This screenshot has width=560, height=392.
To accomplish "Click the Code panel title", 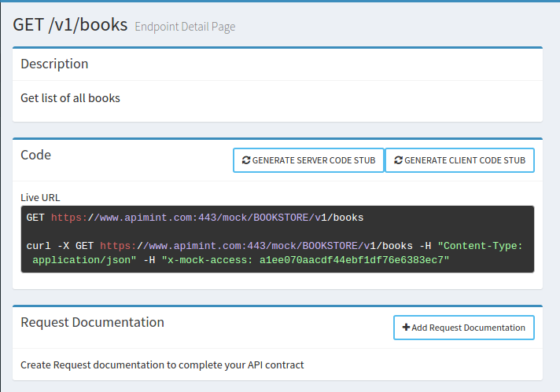I will coord(35,156).
